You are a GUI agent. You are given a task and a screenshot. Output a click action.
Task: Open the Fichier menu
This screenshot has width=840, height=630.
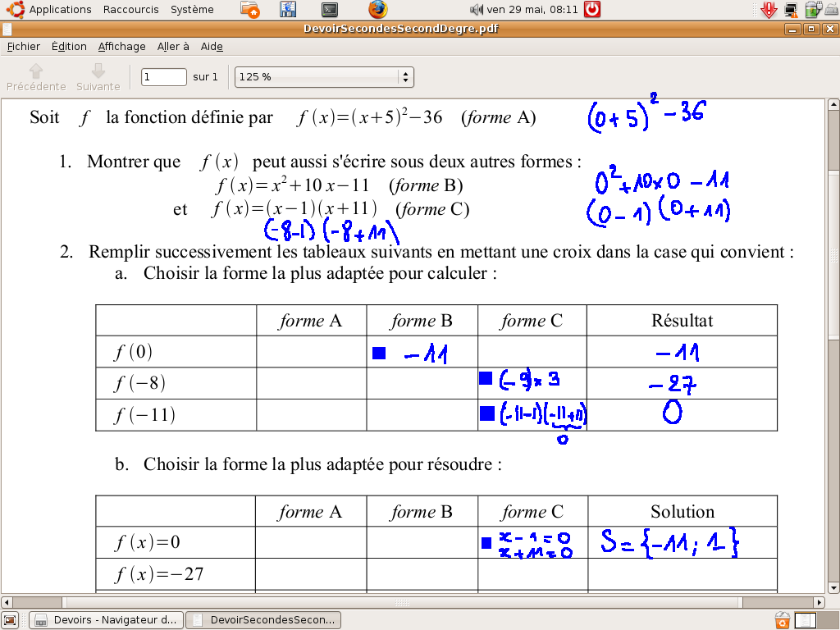click(24, 47)
